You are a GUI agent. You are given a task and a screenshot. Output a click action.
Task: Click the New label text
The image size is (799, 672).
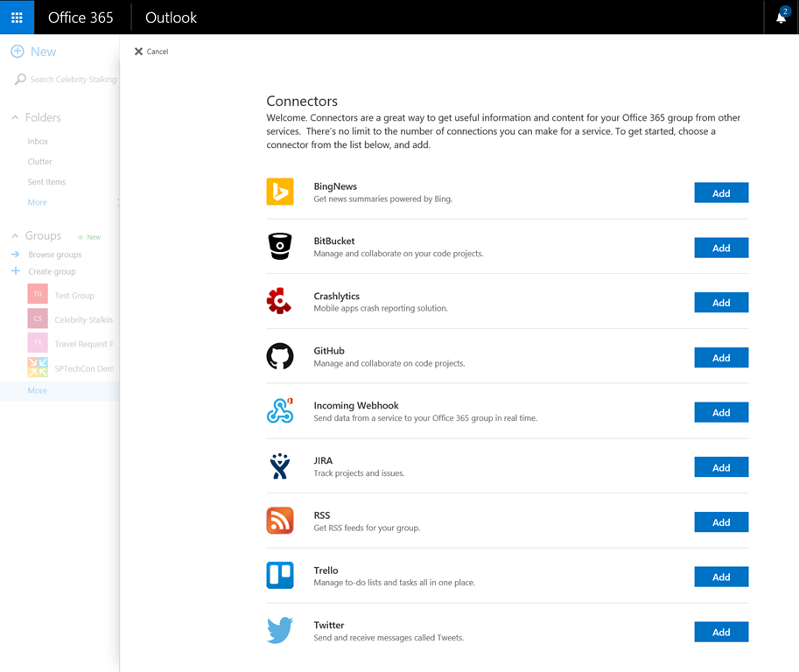(43, 52)
